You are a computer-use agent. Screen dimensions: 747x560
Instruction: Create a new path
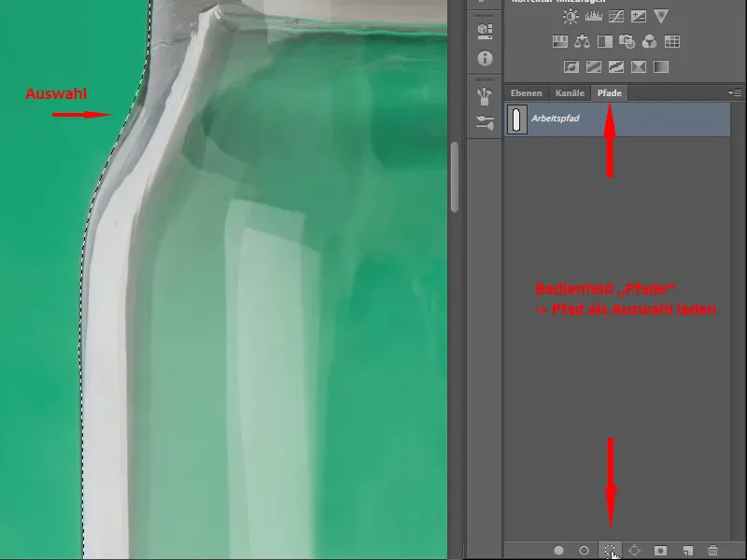687,551
